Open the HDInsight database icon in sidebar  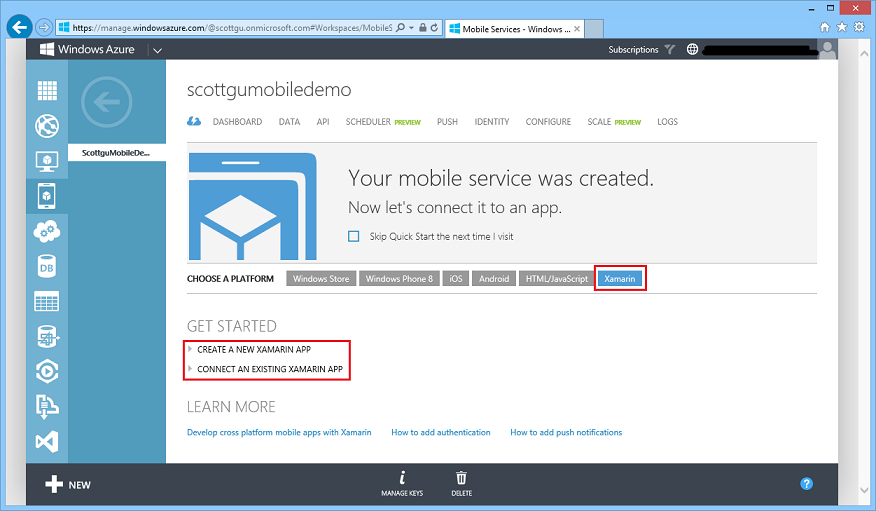point(47,337)
